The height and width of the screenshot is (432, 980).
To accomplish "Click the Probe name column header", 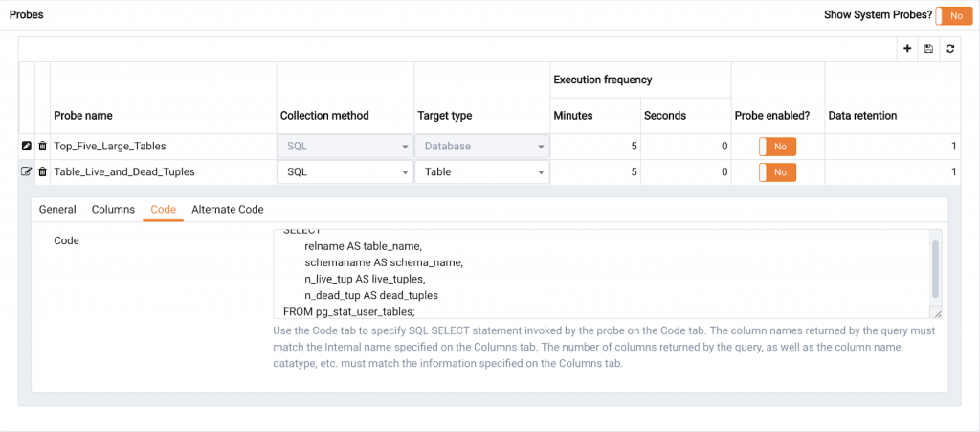I will [x=83, y=116].
